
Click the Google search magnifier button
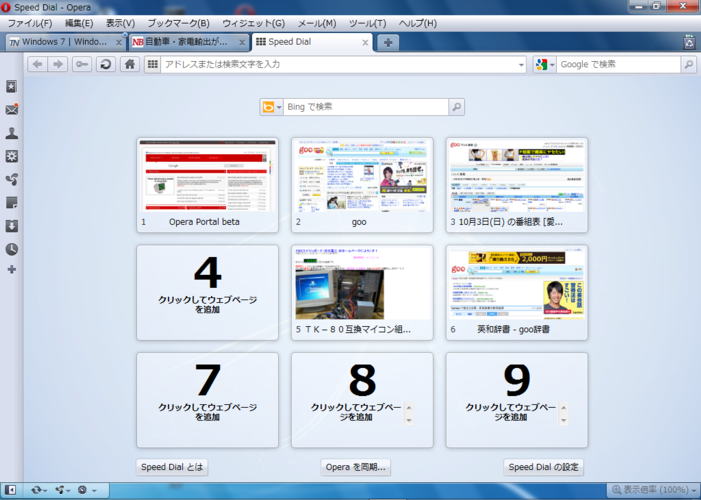[688, 64]
